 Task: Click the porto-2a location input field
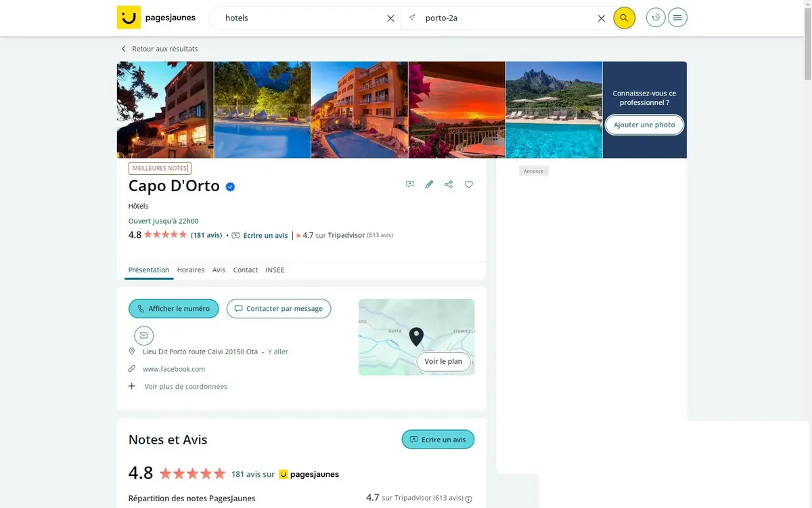point(507,18)
